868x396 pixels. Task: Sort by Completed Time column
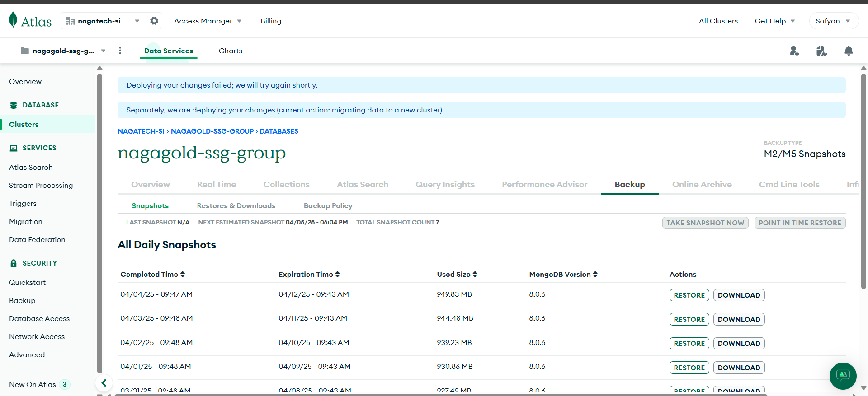click(183, 274)
